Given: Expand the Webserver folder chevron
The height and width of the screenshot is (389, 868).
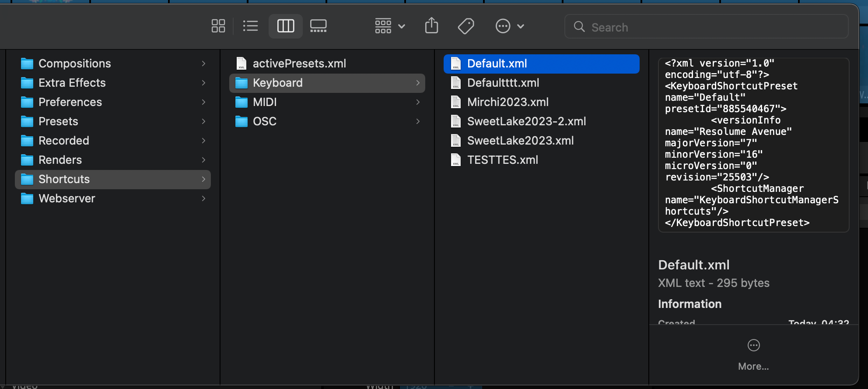Looking at the screenshot, I should (x=203, y=198).
